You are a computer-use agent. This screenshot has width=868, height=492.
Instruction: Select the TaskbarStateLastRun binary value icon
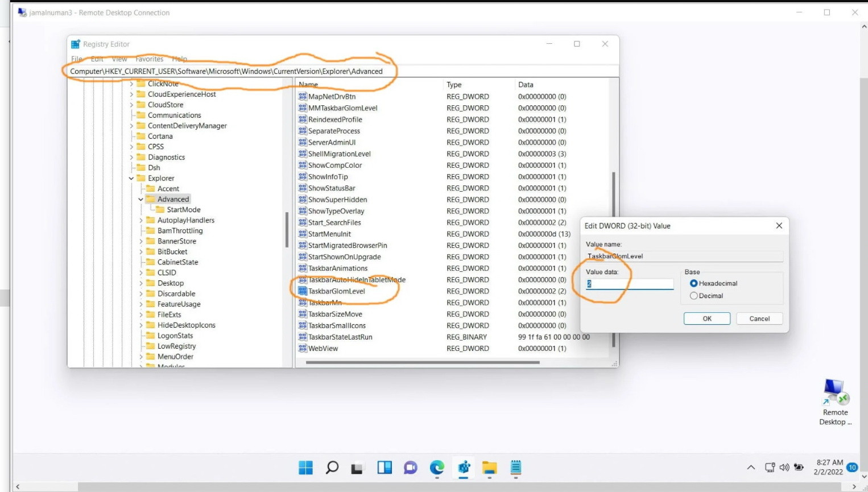tap(303, 337)
